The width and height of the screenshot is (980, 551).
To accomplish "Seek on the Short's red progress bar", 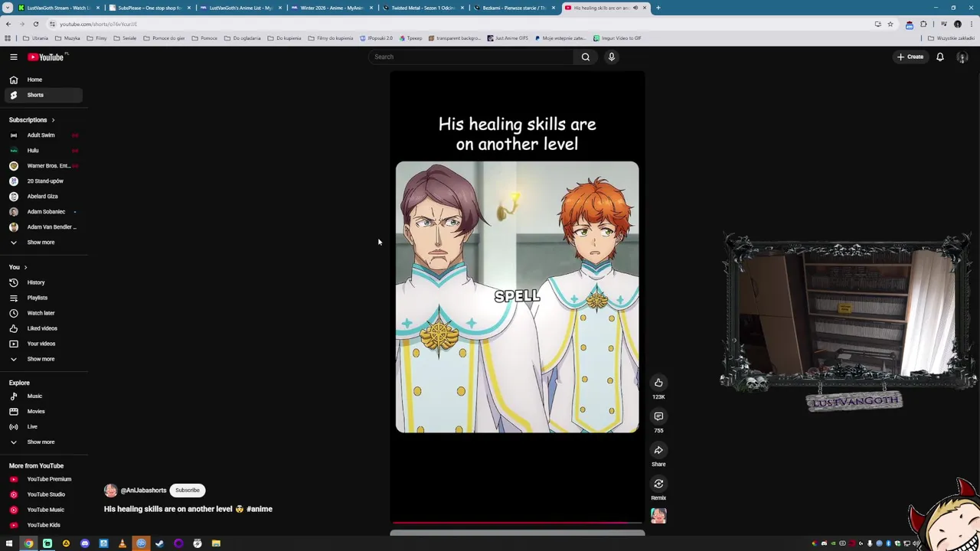I will (517, 523).
